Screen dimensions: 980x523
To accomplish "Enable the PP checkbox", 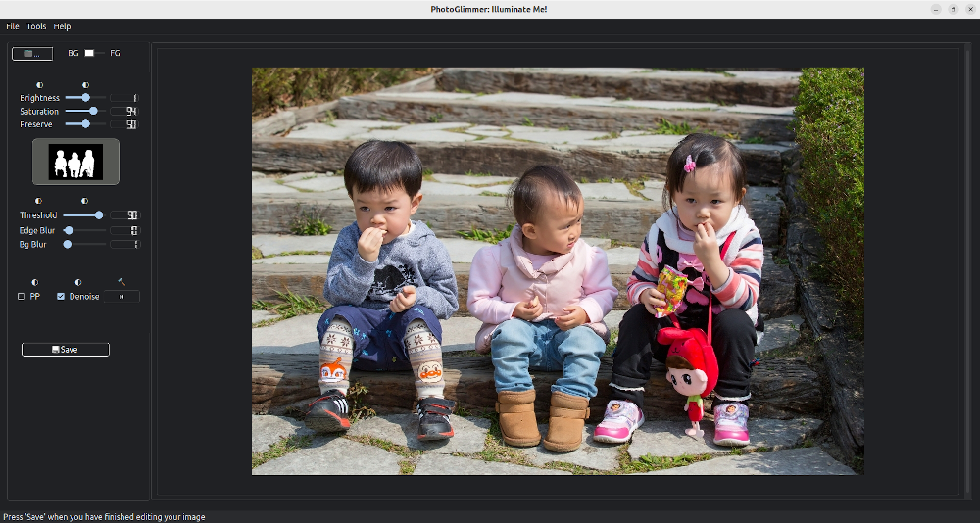I will 22,296.
